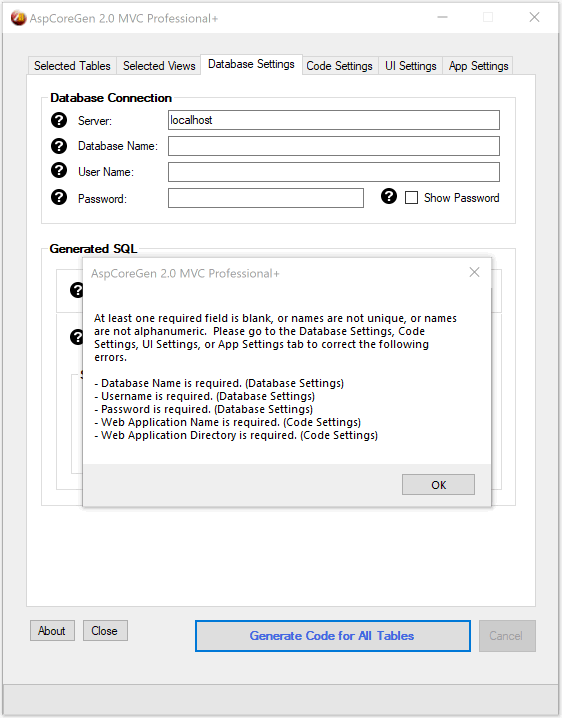The width and height of the screenshot is (562, 718).
Task: Click into the Server text field
Action: coord(333,120)
